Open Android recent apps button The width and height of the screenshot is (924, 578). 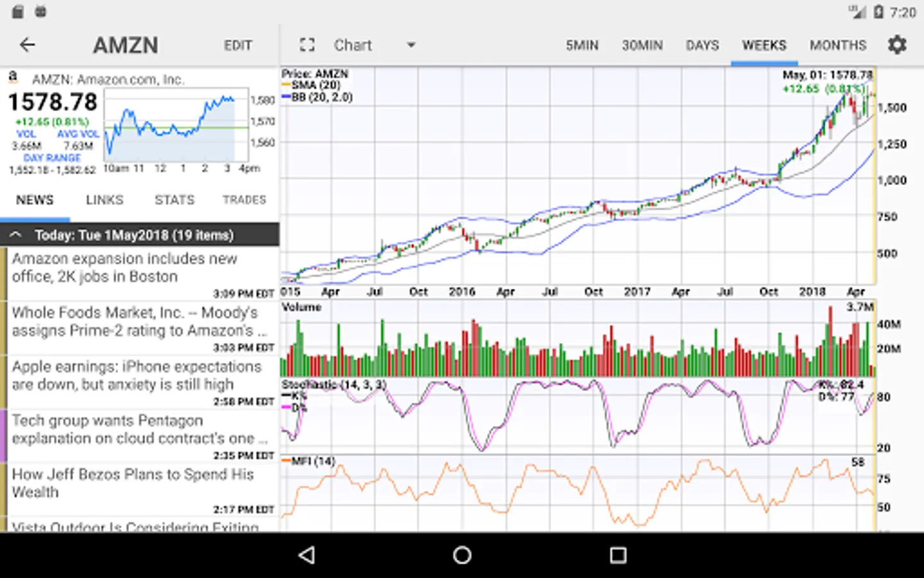(x=618, y=555)
